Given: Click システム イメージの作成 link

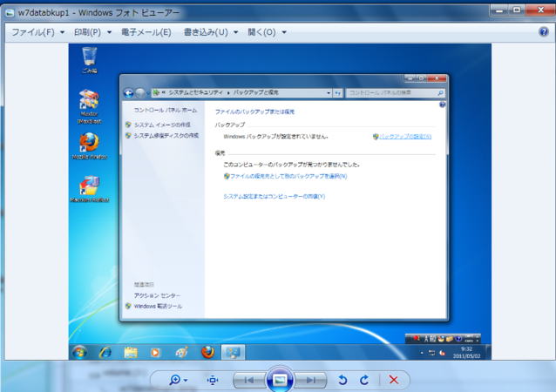Looking at the screenshot, I should [x=162, y=125].
